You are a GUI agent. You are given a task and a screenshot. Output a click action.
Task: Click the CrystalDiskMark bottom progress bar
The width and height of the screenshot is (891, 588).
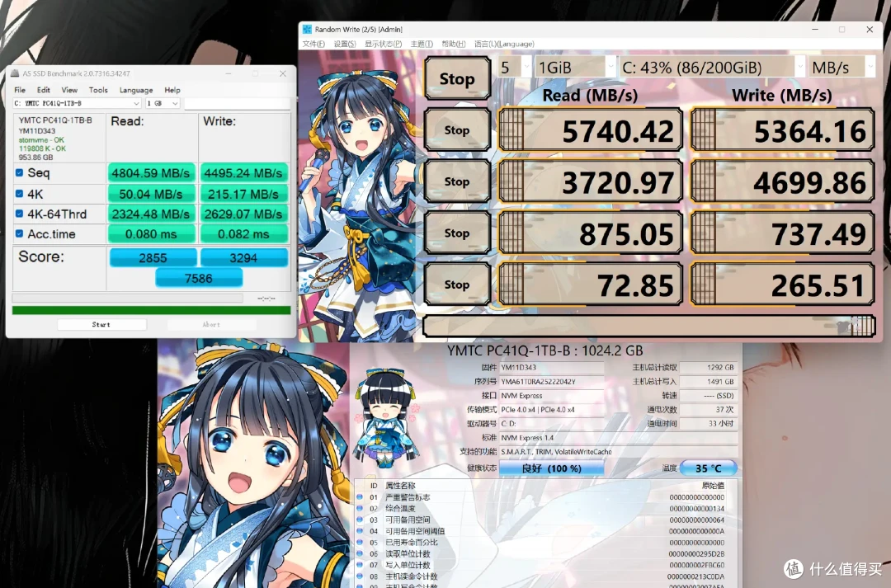click(x=649, y=326)
